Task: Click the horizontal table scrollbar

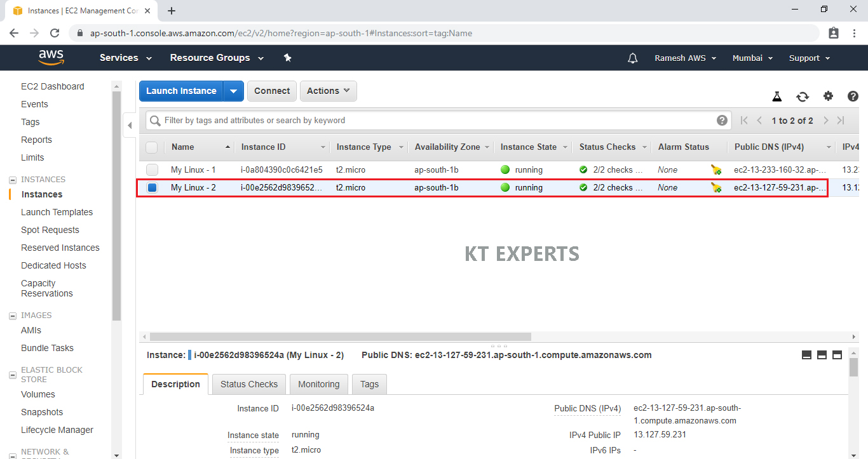Action: [340, 337]
